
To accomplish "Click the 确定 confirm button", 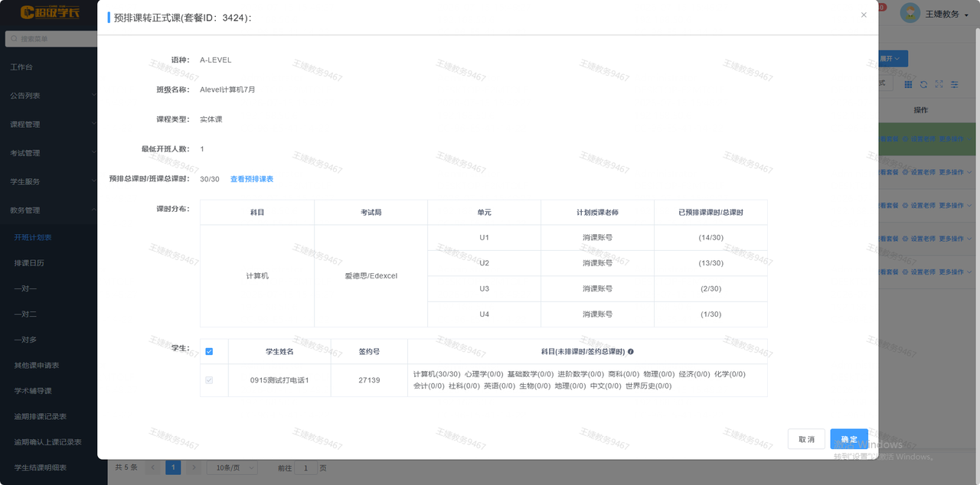I will coord(849,439).
